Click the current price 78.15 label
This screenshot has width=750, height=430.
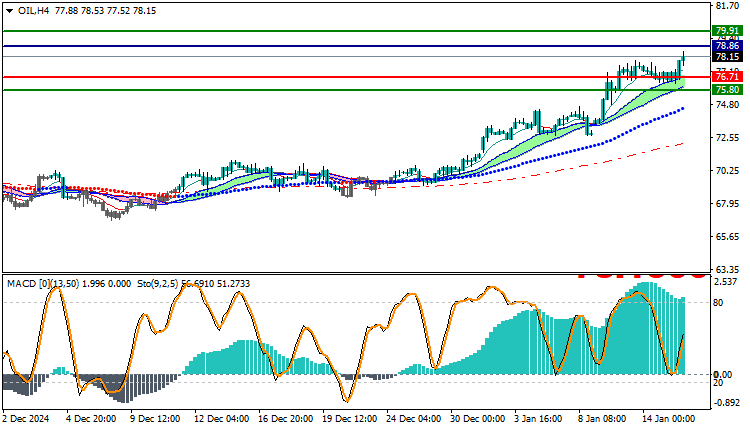pos(727,57)
